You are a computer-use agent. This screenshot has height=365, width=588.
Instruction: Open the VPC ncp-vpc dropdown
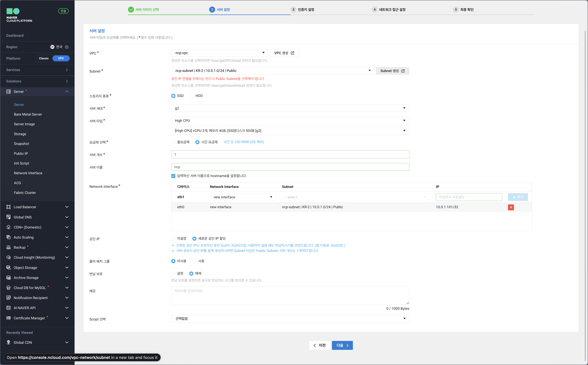(x=219, y=53)
